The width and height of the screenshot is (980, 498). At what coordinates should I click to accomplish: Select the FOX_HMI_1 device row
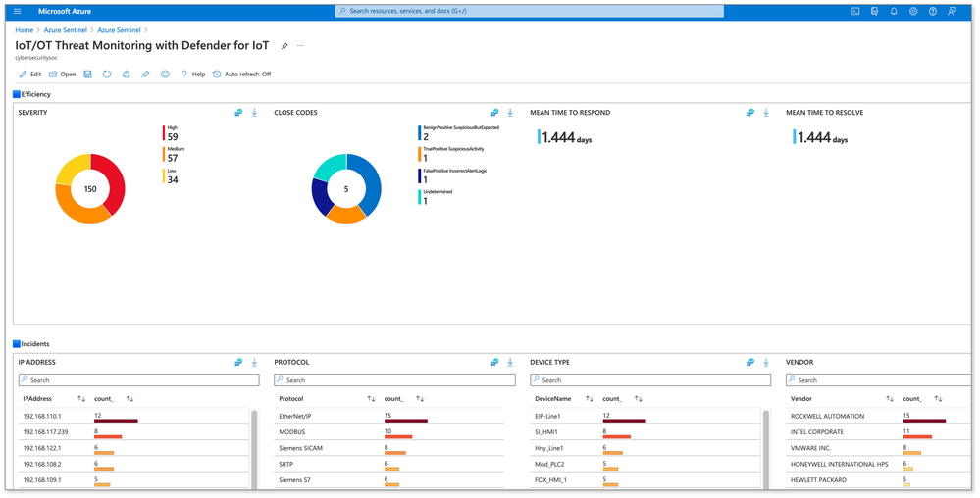pos(645,480)
